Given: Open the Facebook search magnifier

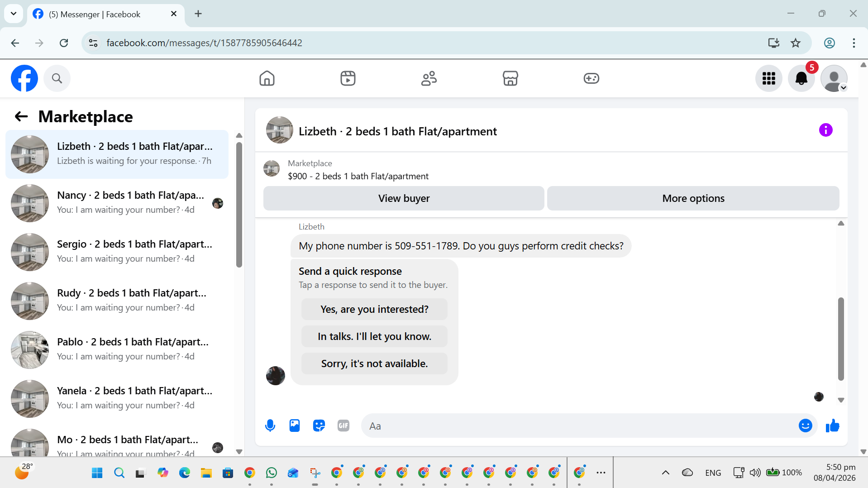Looking at the screenshot, I should (57, 78).
